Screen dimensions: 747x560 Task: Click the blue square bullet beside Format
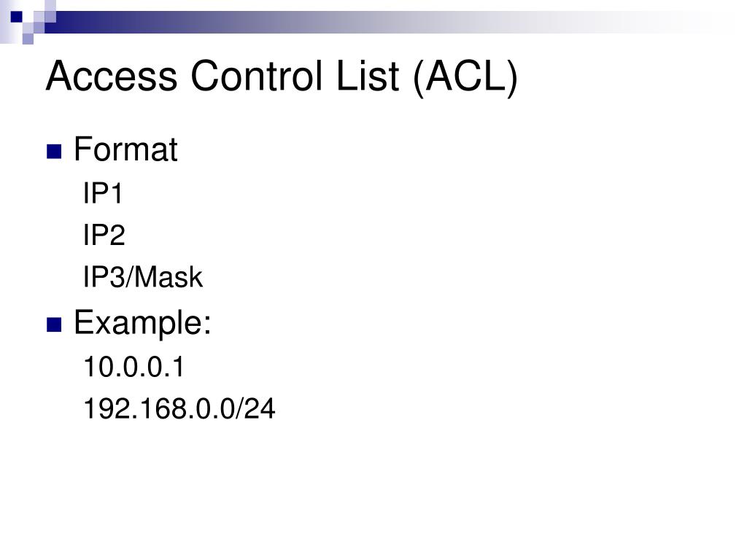54,152
